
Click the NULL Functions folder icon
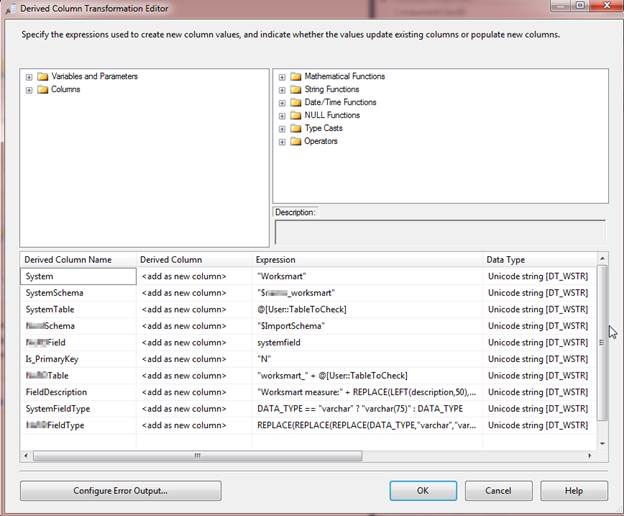(x=296, y=116)
